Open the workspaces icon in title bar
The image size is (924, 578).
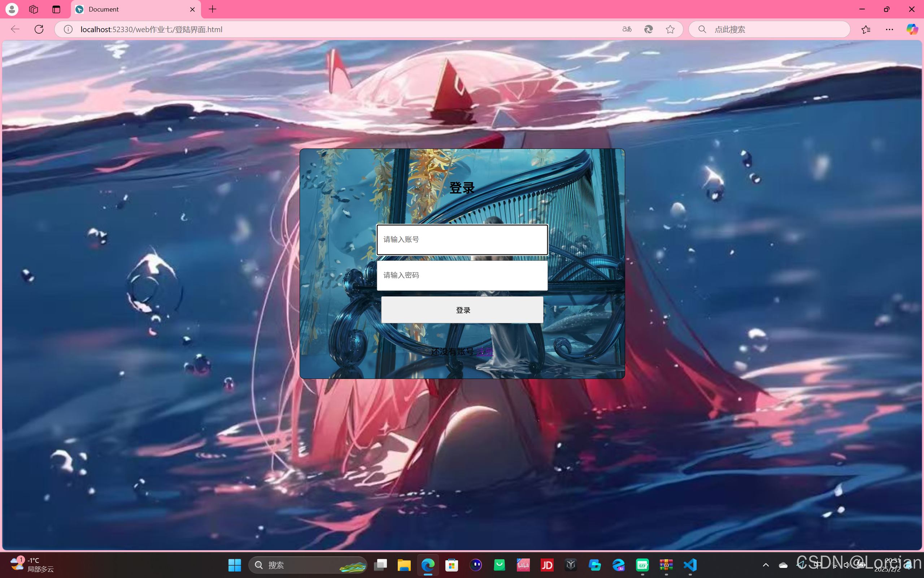pyautogui.click(x=34, y=9)
